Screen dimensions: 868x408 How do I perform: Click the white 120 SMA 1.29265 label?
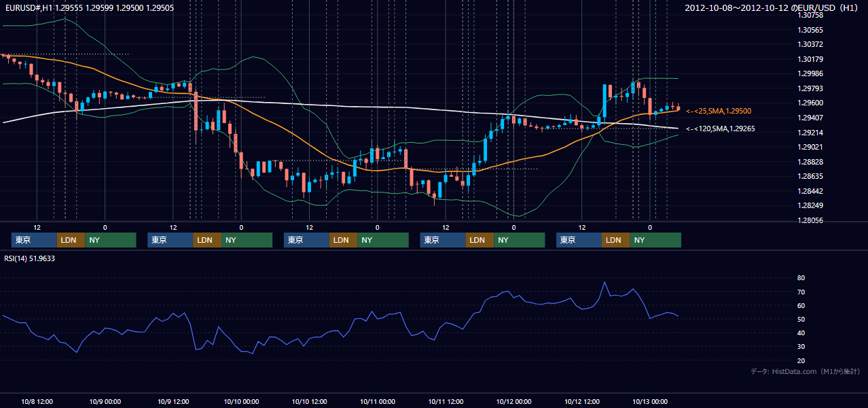(721, 129)
